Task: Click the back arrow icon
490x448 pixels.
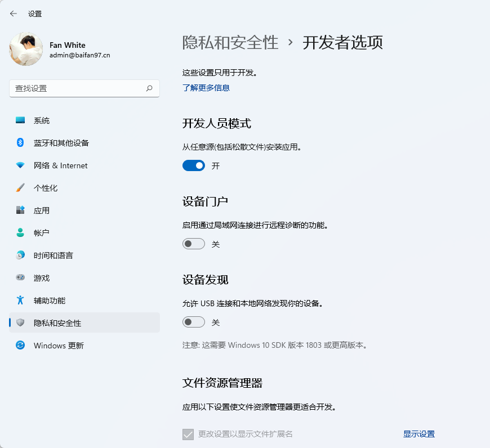Action: pos(14,14)
